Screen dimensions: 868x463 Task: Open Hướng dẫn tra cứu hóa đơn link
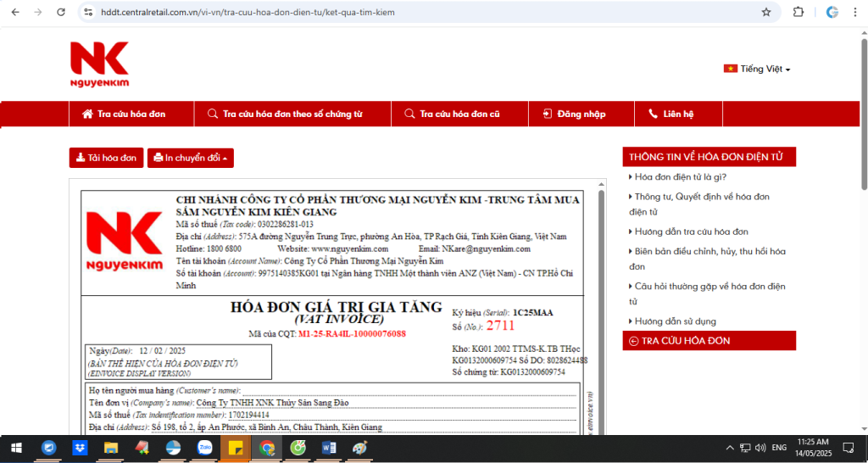[691, 231]
